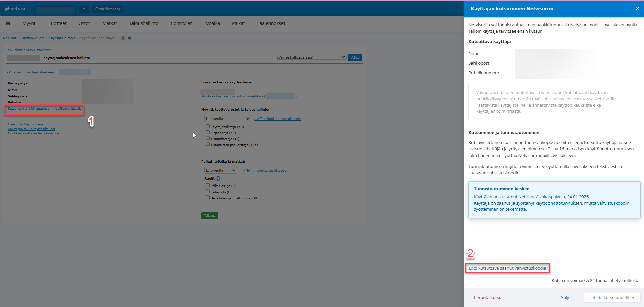Check Tilintarkastaja (TT) checkbox

(x=207, y=138)
